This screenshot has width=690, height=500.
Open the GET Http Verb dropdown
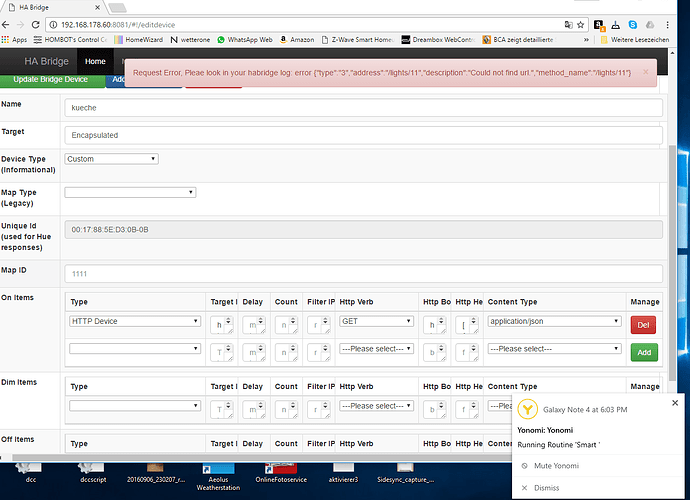[376, 321]
